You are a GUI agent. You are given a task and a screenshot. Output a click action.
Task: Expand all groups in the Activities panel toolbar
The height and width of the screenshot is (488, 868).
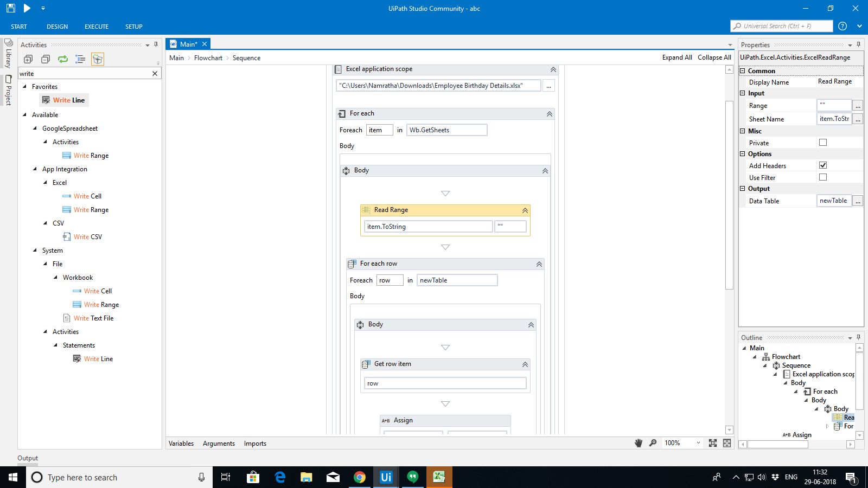28,59
